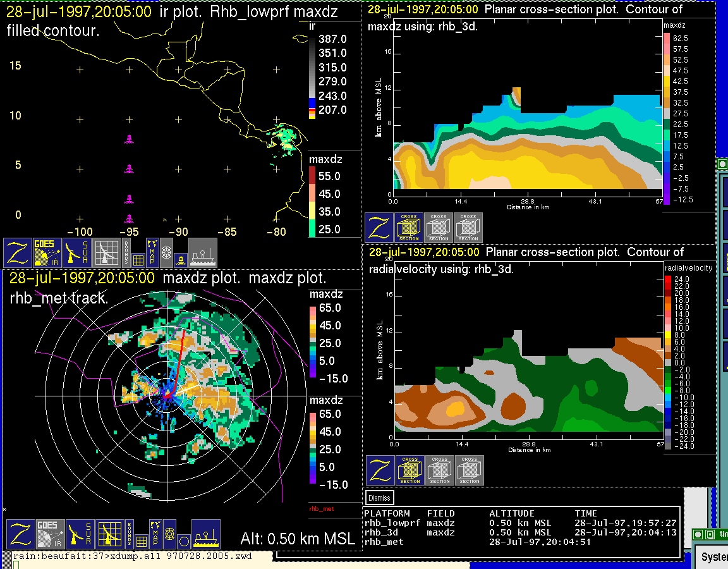
Task: Click the maxdz color bar in cross-section
Action: pos(667,119)
